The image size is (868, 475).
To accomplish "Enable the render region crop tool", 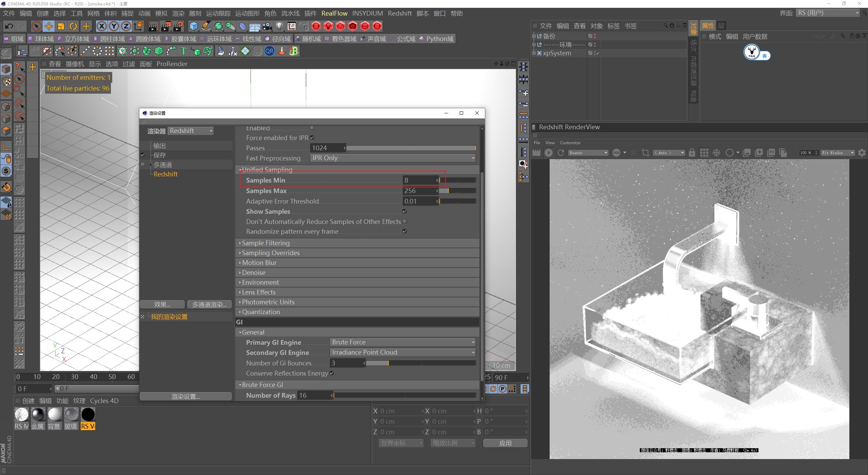I will [646, 153].
